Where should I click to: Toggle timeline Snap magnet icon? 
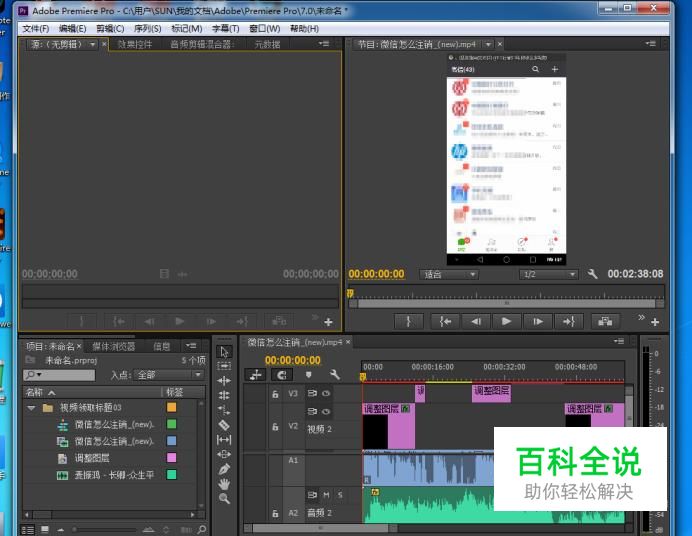click(x=282, y=375)
